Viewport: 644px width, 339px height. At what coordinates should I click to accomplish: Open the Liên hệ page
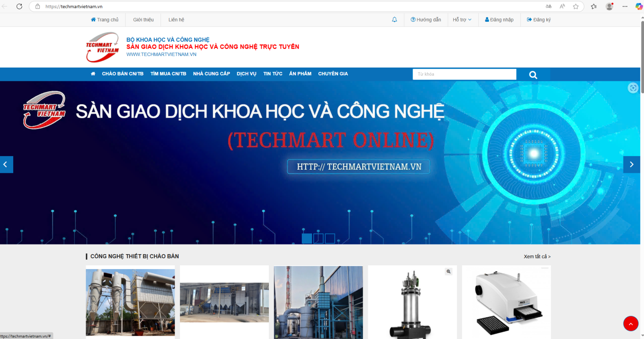(176, 20)
